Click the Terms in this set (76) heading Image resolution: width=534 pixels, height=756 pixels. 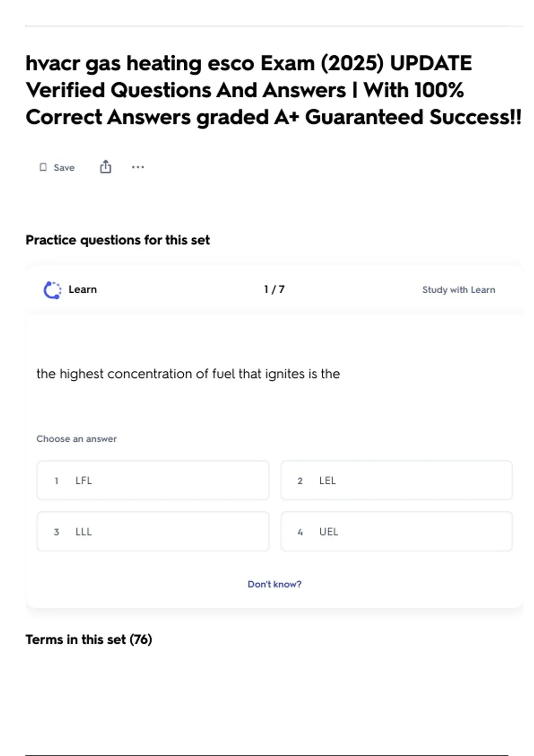[89, 639]
